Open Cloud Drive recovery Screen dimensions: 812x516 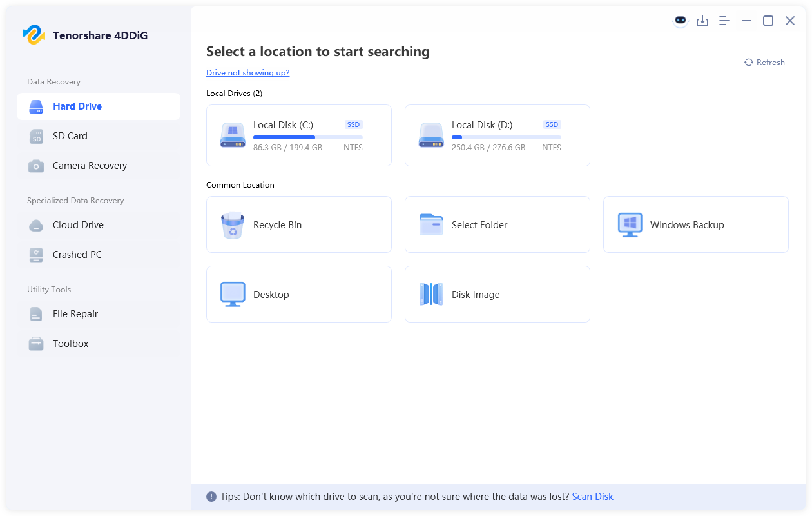[x=78, y=225]
